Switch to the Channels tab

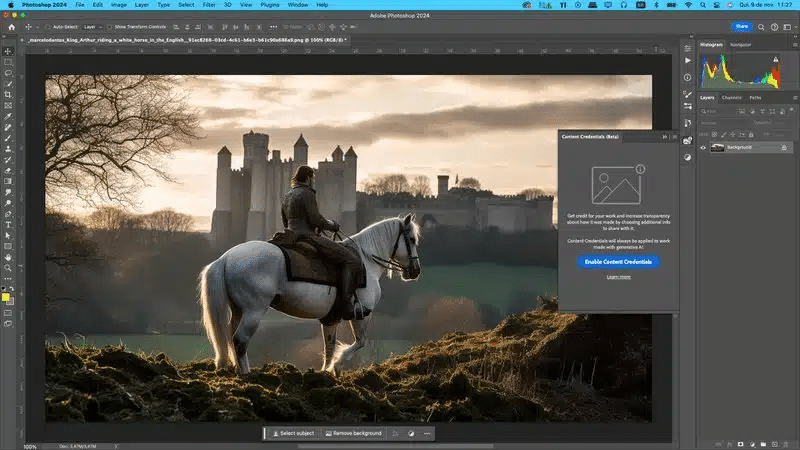(x=732, y=97)
